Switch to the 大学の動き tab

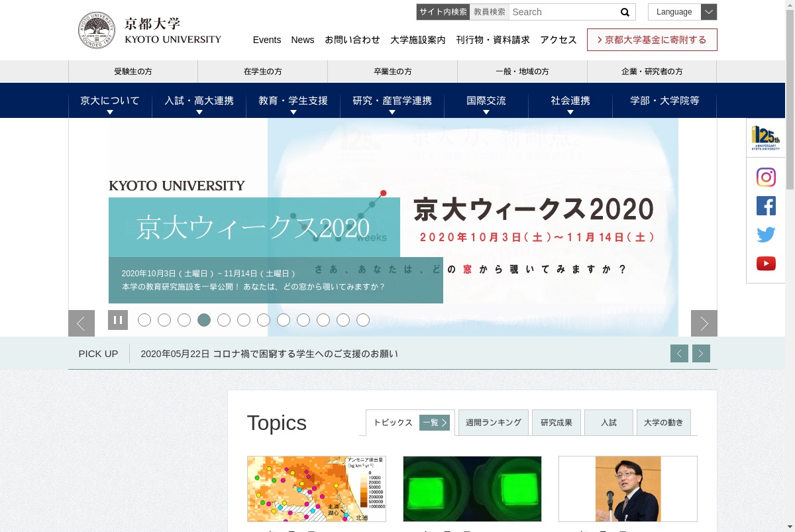[664, 423]
